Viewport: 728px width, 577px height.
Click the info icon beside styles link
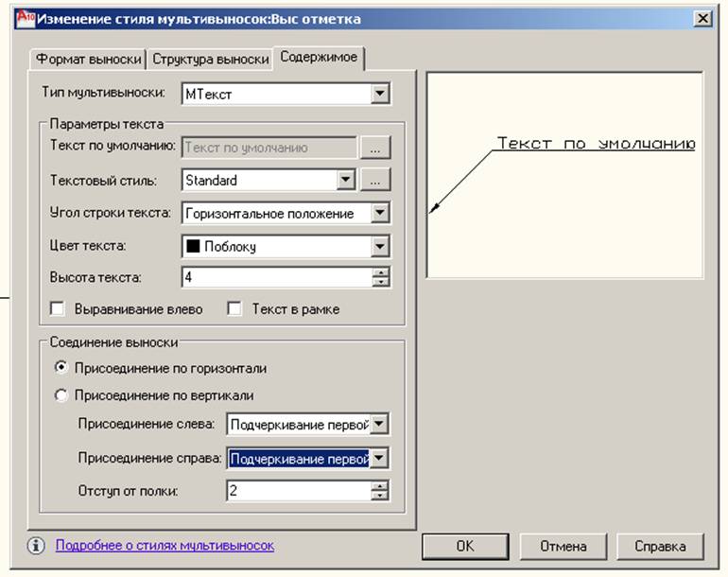tap(36, 546)
